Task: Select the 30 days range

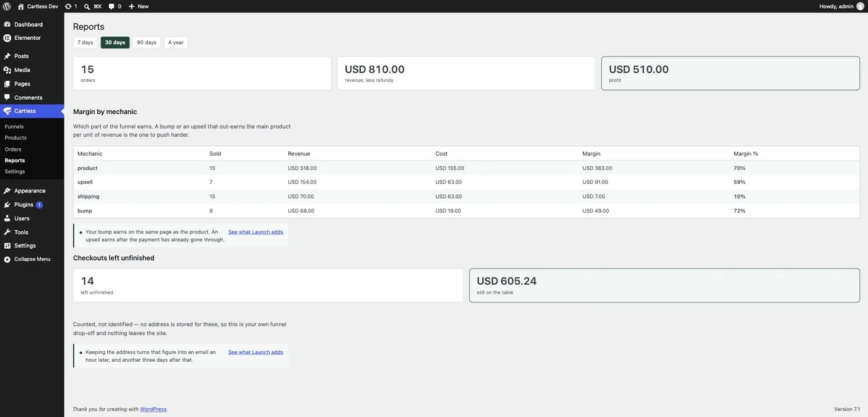Action: coord(115,42)
